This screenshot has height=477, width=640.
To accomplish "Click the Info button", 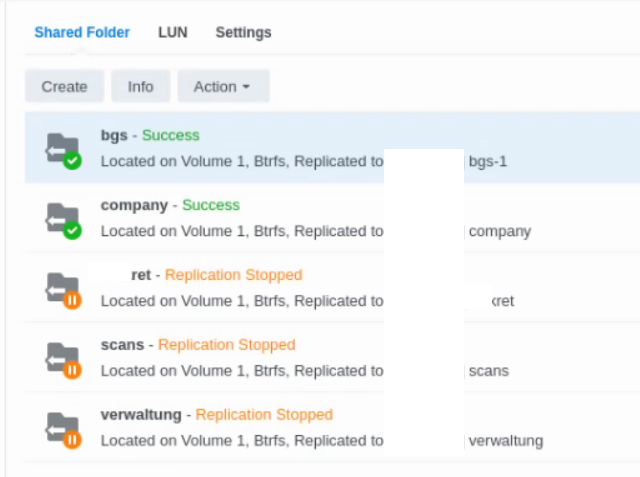I will tap(141, 87).
